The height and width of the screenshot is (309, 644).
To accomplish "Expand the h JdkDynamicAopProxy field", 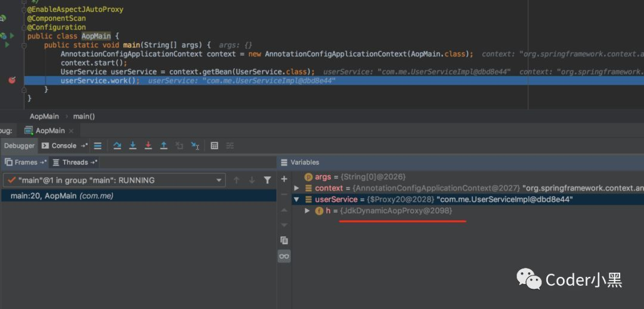I will point(308,211).
